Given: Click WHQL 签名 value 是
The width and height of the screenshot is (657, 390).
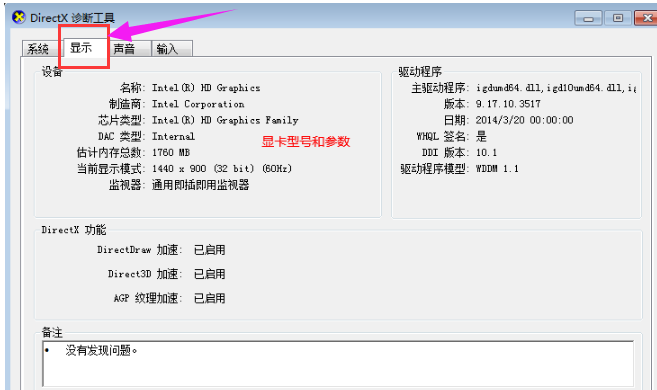Looking at the screenshot, I should pos(481,136).
